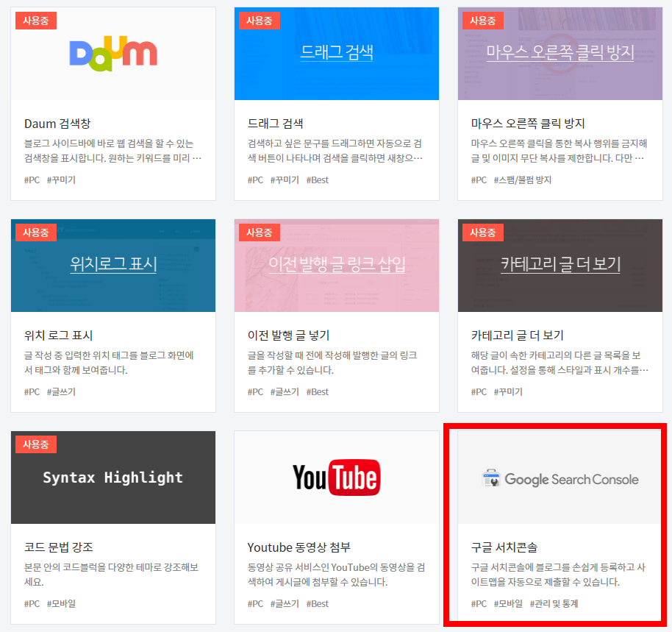672x632 pixels.
Task: Click #꾸미기 tag under 카테고리 글 더 보기
Action: [x=508, y=392]
